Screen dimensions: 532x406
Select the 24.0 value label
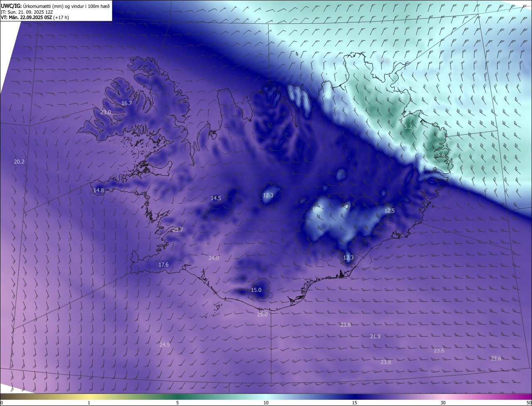coord(214,258)
